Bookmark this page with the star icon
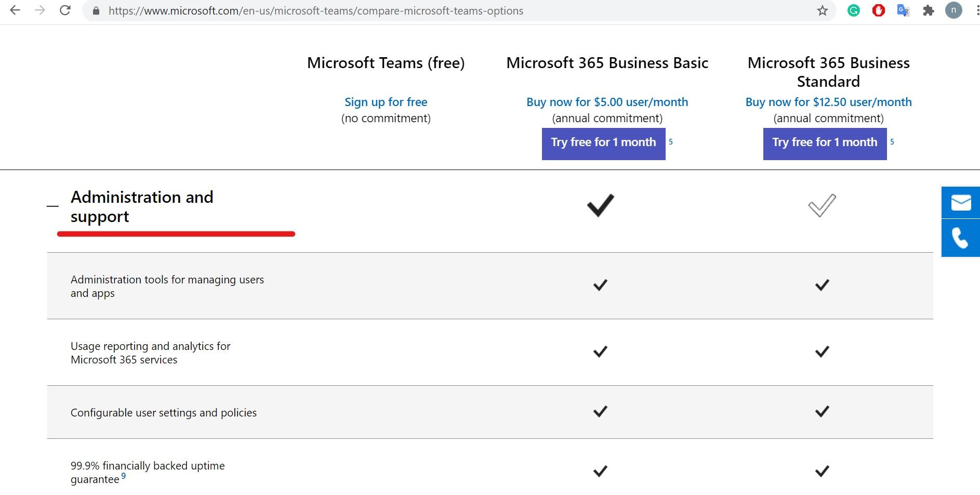This screenshot has width=980, height=495. tap(822, 10)
